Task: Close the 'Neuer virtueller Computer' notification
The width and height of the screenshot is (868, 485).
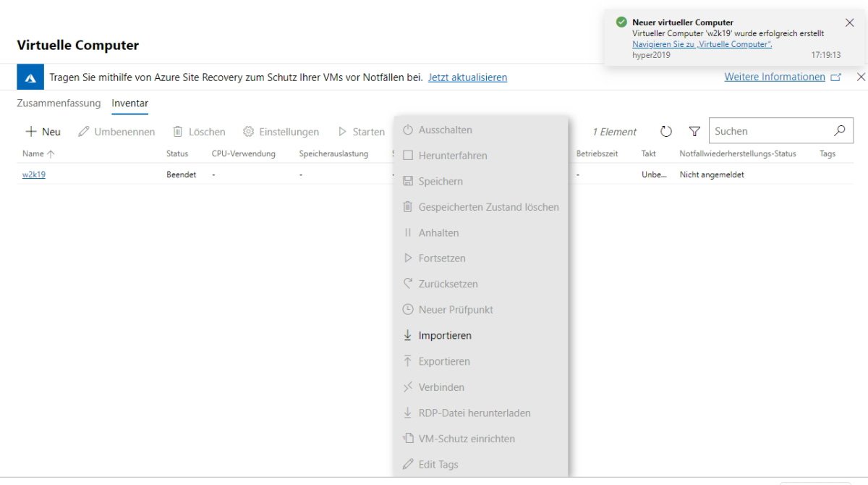Action: [x=849, y=22]
